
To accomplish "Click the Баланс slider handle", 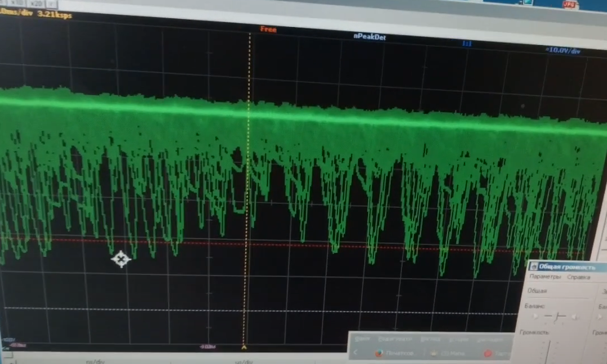I will pos(556,317).
